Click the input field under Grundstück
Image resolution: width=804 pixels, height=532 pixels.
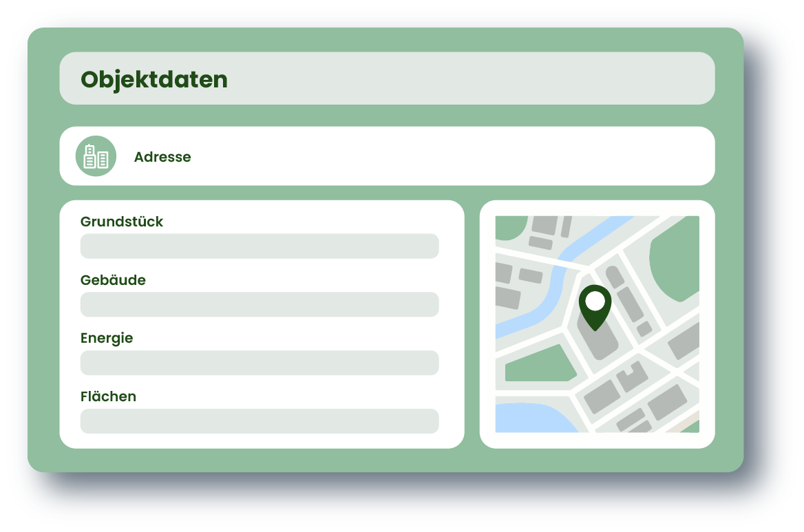click(x=260, y=246)
